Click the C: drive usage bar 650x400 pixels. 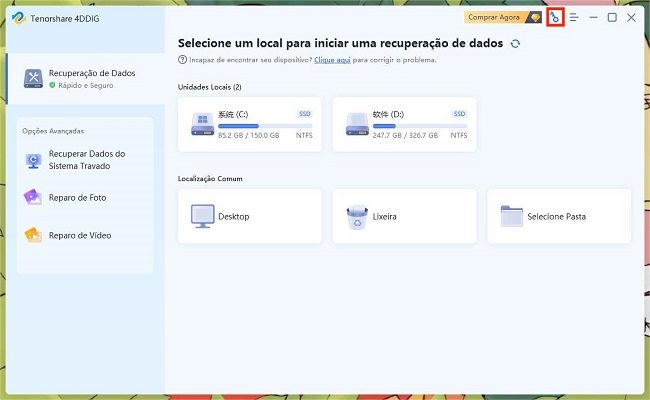tap(265, 126)
